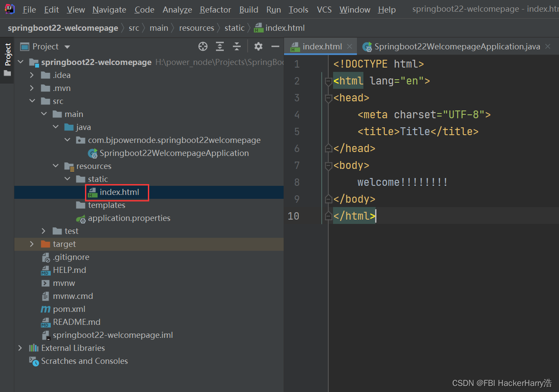Viewport: 559px width, 392px height.
Task: Click the orange target folder icon
Action: click(x=46, y=244)
